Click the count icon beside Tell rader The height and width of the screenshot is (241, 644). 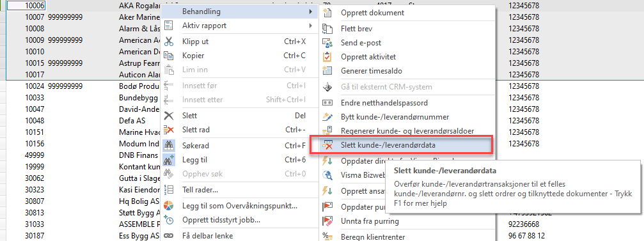169,190
